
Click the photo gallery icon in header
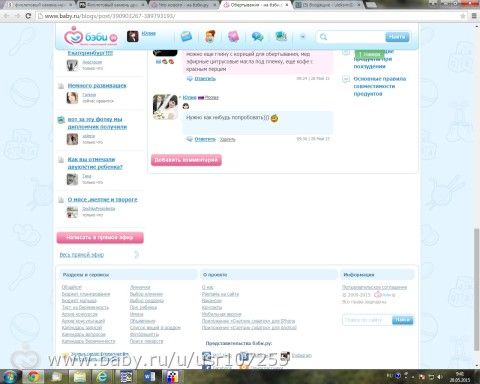[x=281, y=36]
